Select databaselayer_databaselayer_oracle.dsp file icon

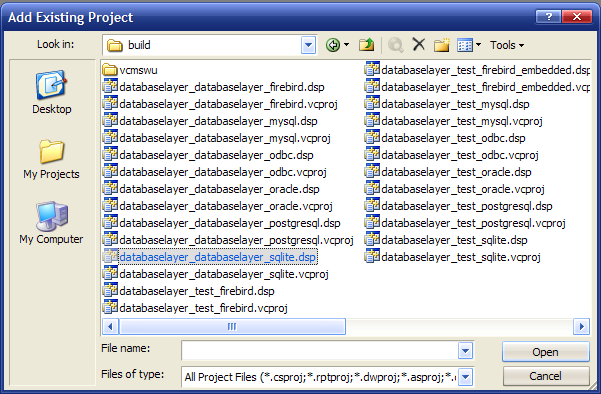point(110,189)
